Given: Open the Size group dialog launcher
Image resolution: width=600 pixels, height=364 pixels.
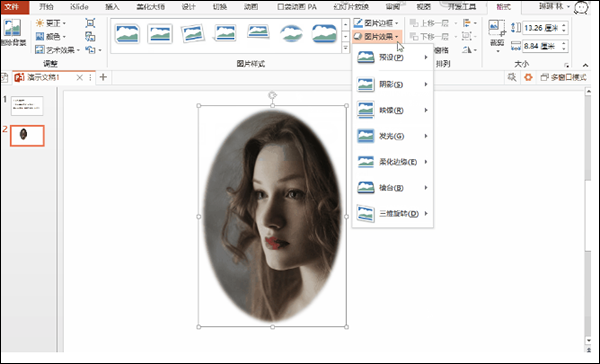Looking at the screenshot, I should [x=566, y=65].
